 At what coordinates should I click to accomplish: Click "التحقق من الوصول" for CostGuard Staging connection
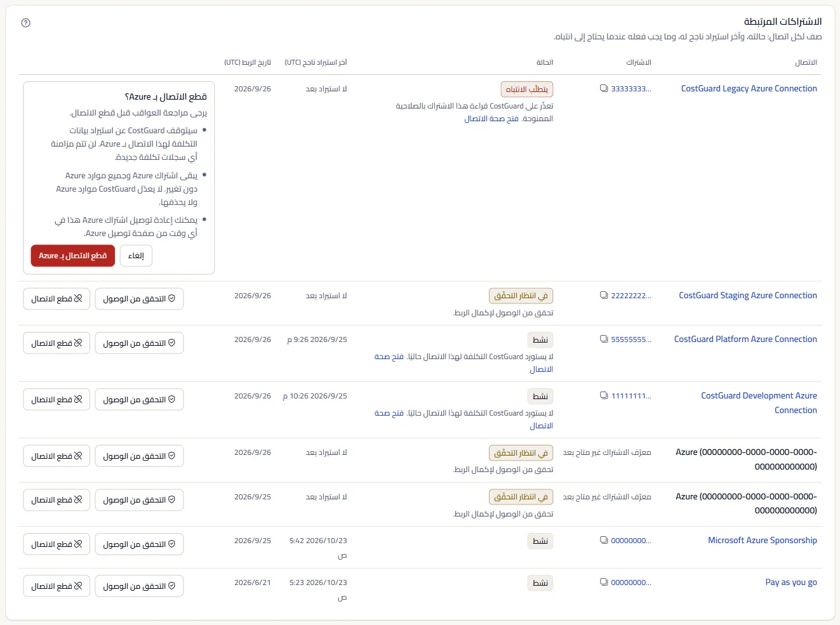coord(139,299)
